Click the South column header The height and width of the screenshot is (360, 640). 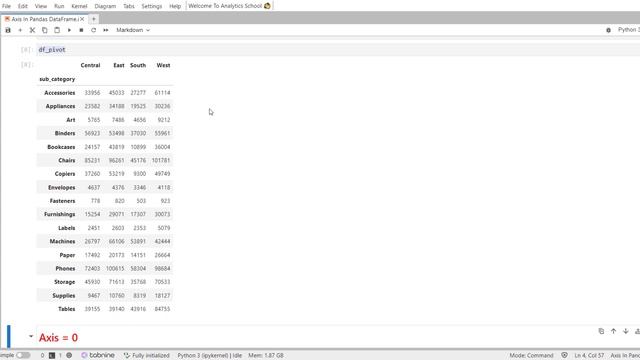tap(138, 65)
